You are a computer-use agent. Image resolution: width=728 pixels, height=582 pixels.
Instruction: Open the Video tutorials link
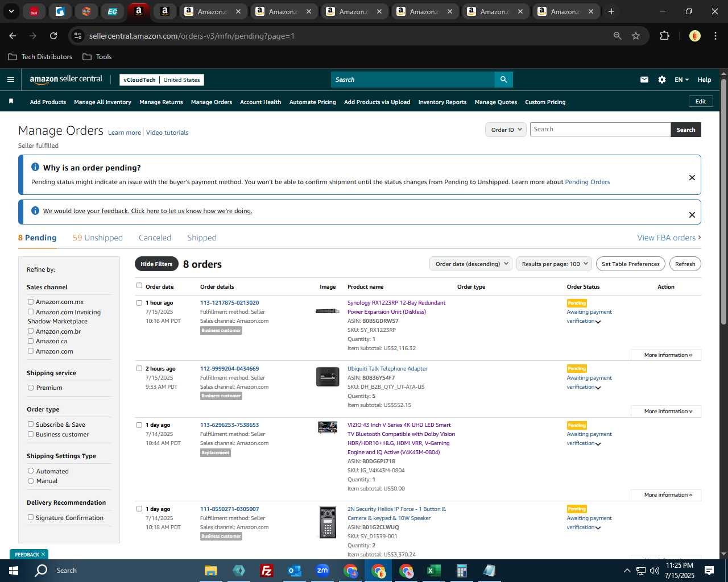tap(167, 132)
